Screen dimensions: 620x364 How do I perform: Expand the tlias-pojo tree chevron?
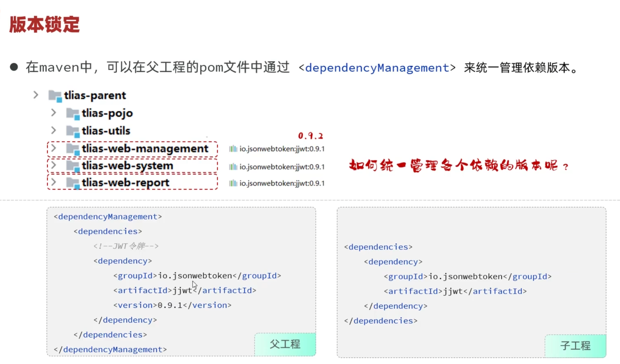(54, 113)
